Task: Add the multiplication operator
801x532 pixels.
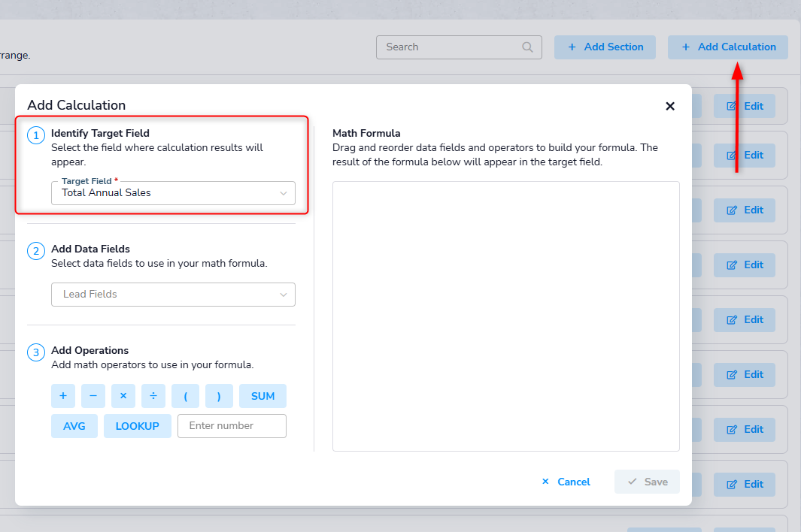Action: (x=123, y=396)
